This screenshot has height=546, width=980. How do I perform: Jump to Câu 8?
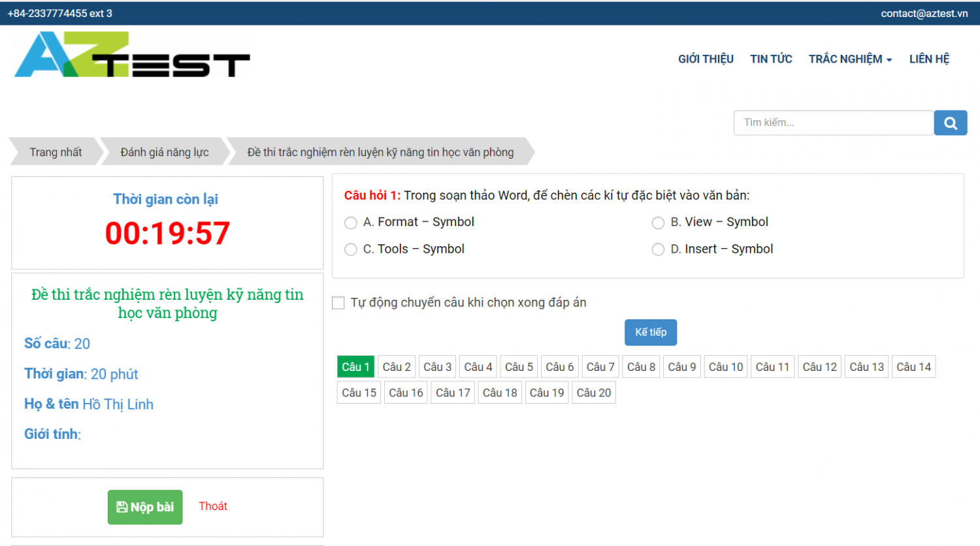coord(641,367)
